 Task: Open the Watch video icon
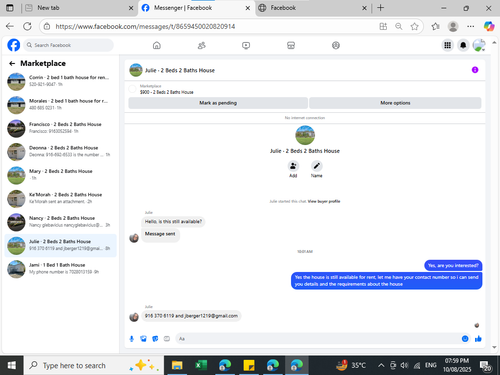pyautogui.click(x=246, y=45)
